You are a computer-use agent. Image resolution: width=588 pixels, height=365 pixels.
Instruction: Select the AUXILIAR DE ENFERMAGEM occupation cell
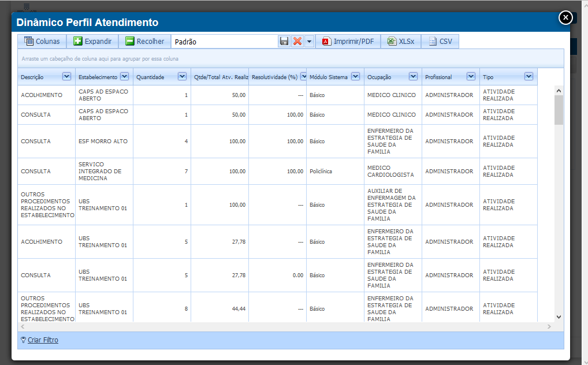(393, 205)
